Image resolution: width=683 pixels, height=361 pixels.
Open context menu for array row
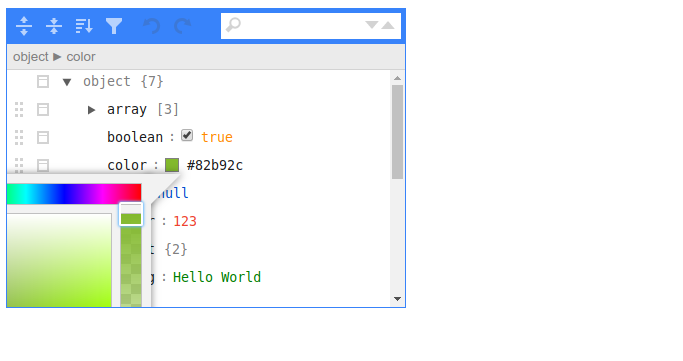pos(43,110)
